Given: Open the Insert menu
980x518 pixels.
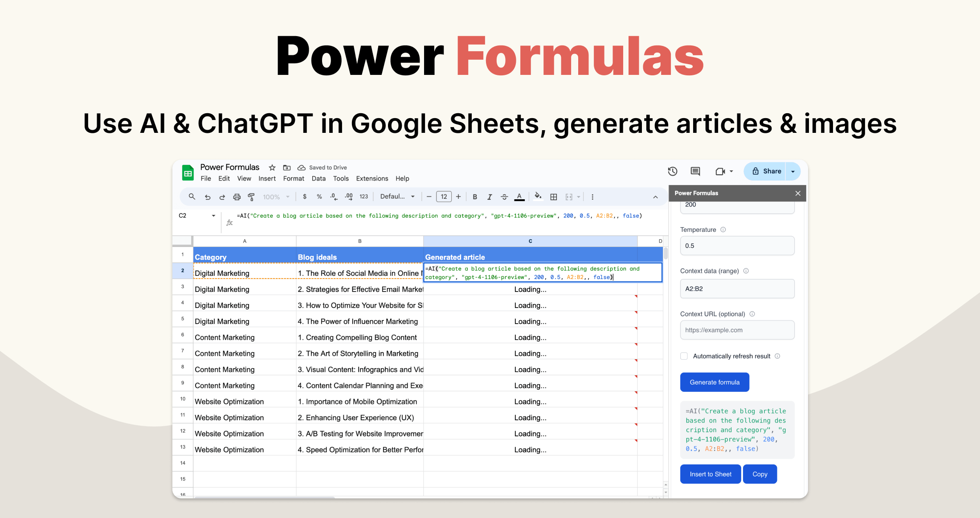Looking at the screenshot, I should point(267,178).
